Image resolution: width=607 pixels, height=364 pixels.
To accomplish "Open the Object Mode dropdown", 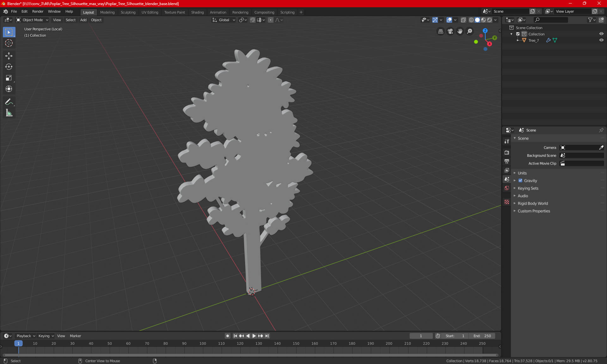I will coord(32,20).
